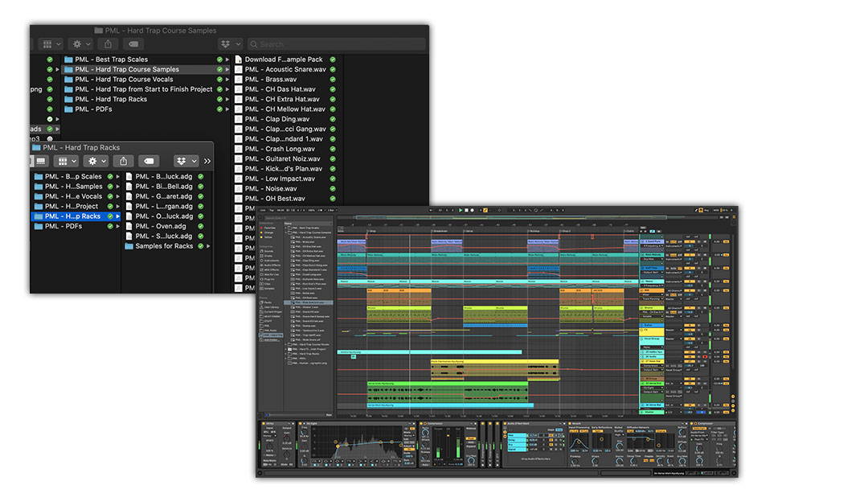Click the Tap tempo button in Ableton
This screenshot has width=868, height=489.
pyautogui.click(x=272, y=211)
